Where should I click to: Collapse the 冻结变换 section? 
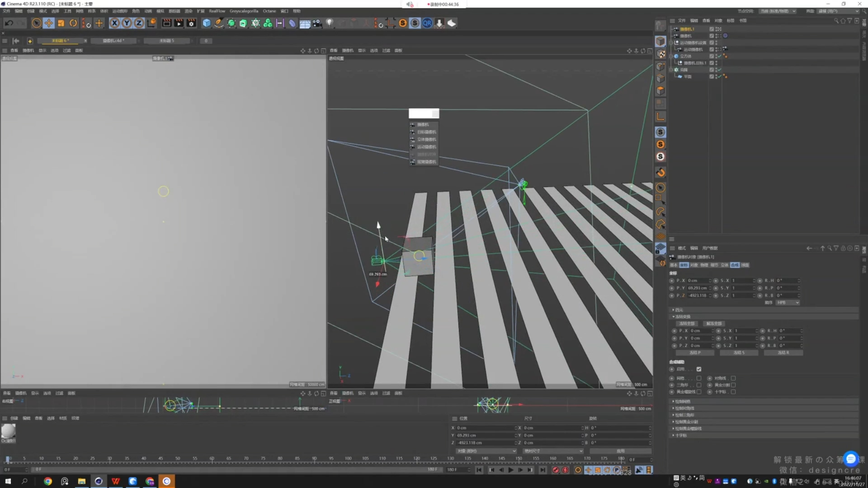[x=682, y=316]
